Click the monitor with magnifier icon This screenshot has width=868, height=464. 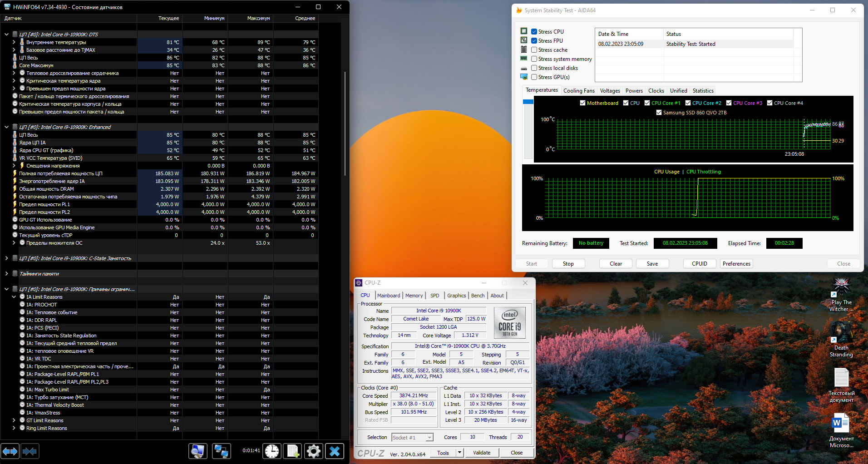click(x=198, y=451)
